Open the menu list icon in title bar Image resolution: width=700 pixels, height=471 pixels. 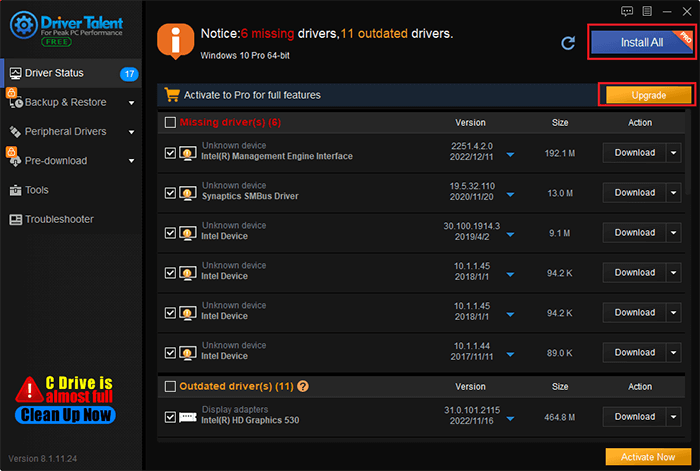647,11
